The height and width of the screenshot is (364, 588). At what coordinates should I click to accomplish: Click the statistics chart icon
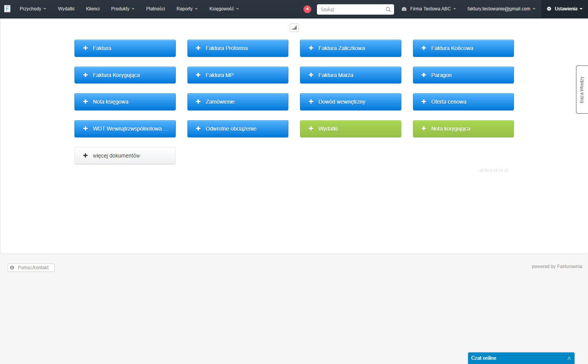(294, 28)
